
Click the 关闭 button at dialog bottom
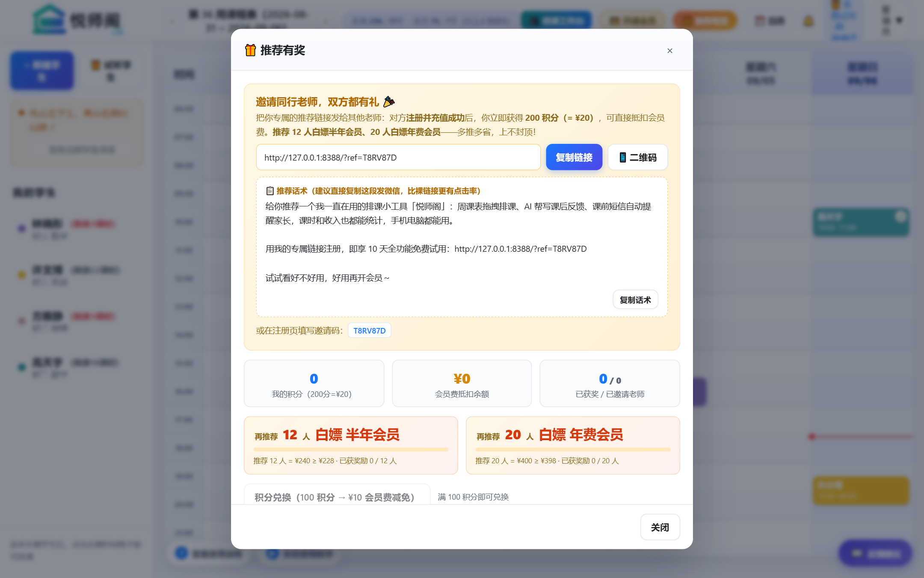(660, 527)
